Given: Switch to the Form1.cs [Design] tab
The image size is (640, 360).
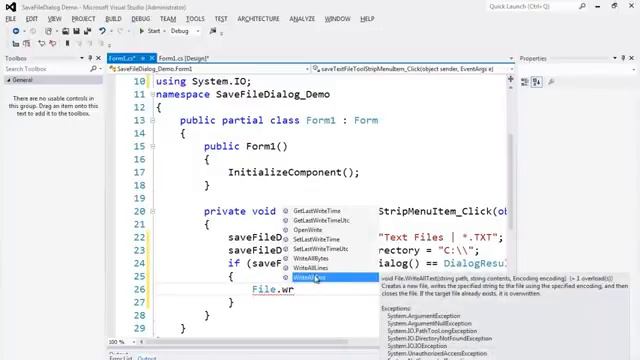Looking at the screenshot, I should pyautogui.click(x=184, y=58).
